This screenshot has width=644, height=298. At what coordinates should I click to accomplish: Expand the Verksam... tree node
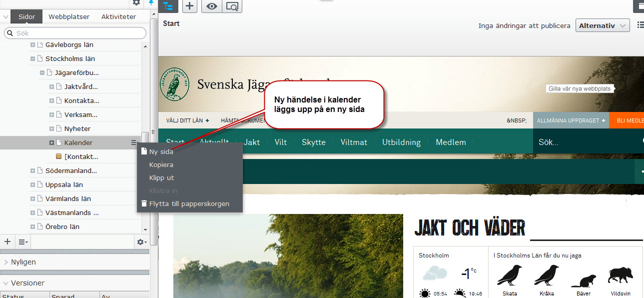[x=51, y=114]
